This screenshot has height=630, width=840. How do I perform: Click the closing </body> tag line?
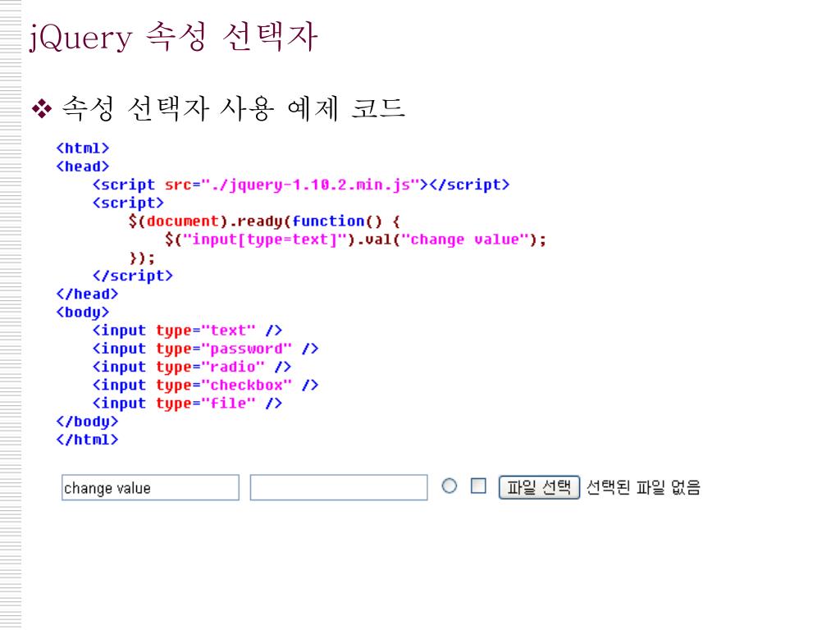click(x=87, y=422)
